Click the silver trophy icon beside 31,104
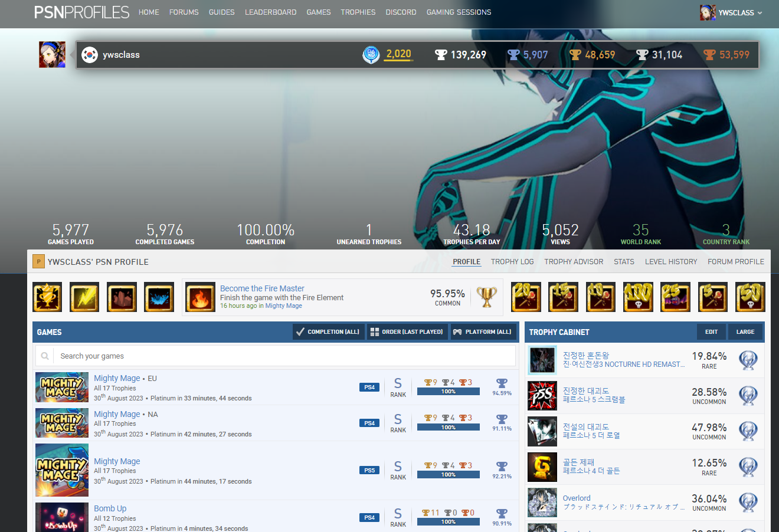The width and height of the screenshot is (779, 532). tap(642, 55)
